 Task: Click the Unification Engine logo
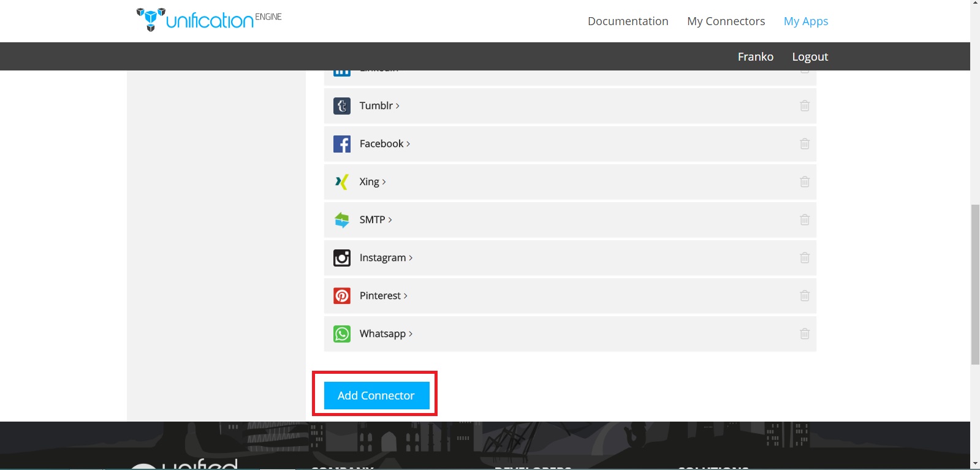tap(209, 20)
